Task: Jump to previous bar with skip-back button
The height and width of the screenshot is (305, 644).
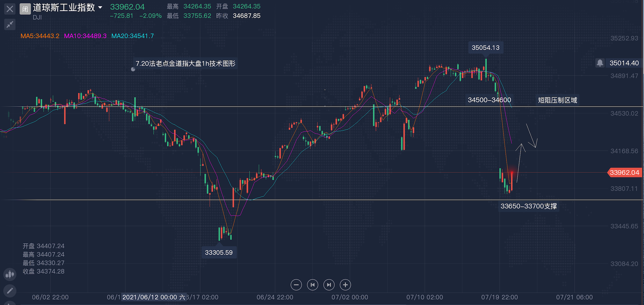Action: (312, 285)
